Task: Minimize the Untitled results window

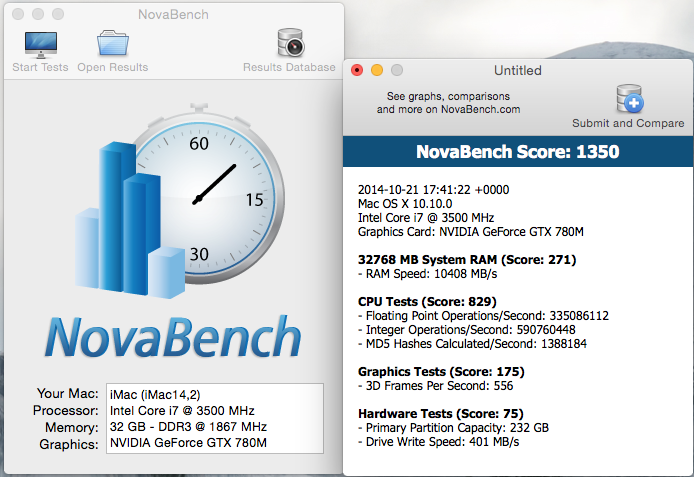Action: click(x=377, y=70)
